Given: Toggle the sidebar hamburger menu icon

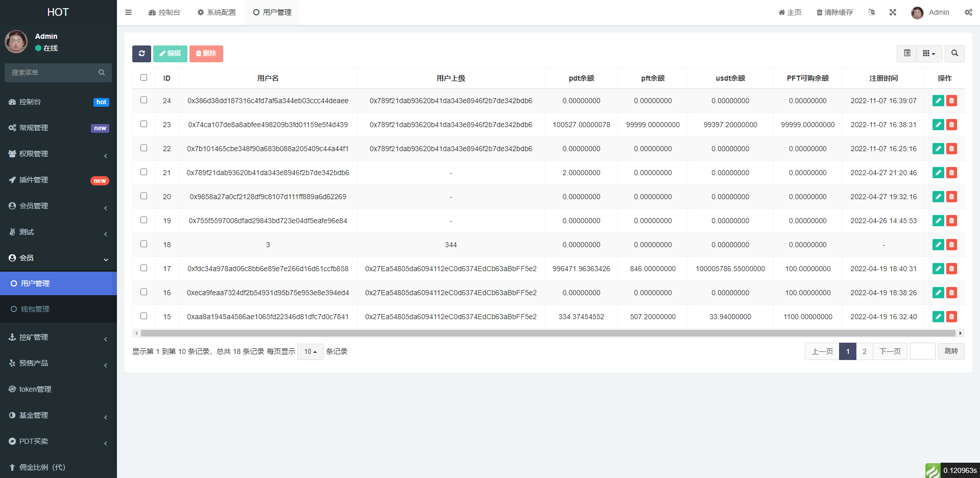Looking at the screenshot, I should coord(129,12).
